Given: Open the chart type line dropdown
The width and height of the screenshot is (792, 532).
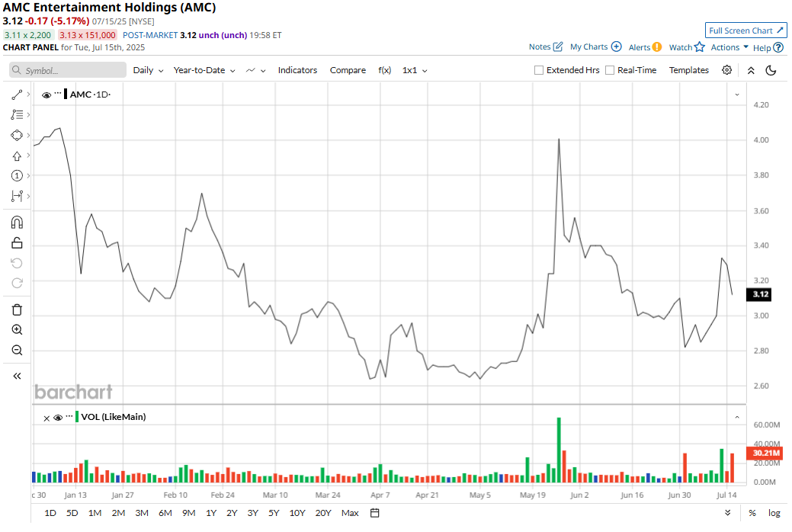Looking at the screenshot, I should click(255, 70).
